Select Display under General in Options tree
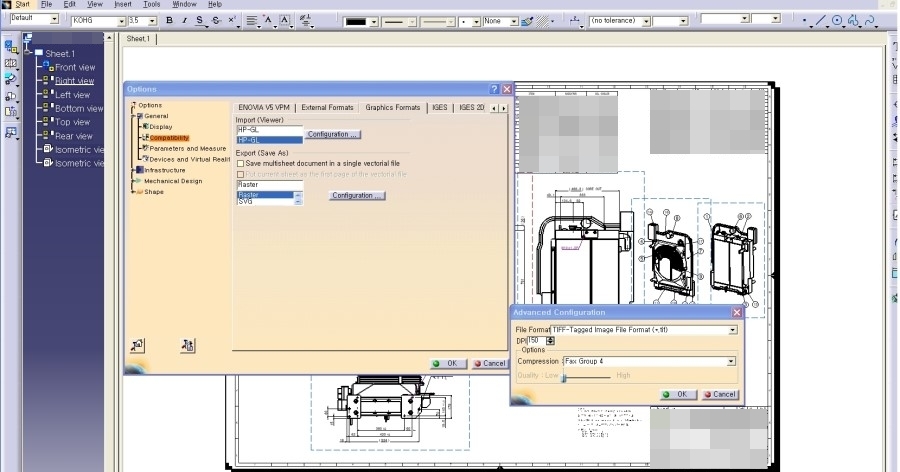Viewport: 900px width, 472px height. tap(161, 127)
